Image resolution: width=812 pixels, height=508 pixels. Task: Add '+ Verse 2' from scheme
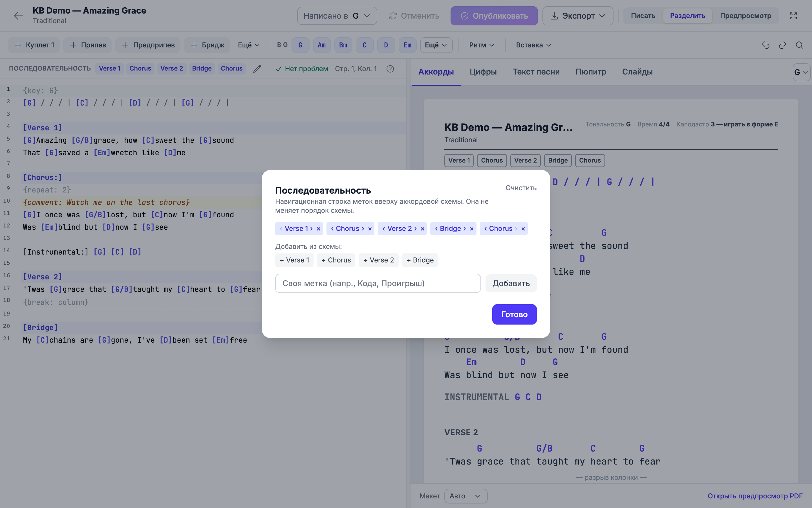tap(378, 260)
